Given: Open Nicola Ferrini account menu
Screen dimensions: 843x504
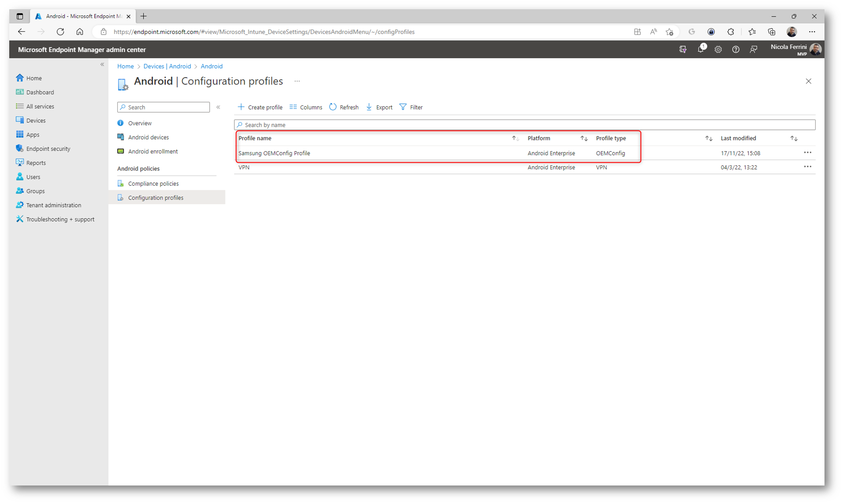Looking at the screenshot, I should coord(796,49).
